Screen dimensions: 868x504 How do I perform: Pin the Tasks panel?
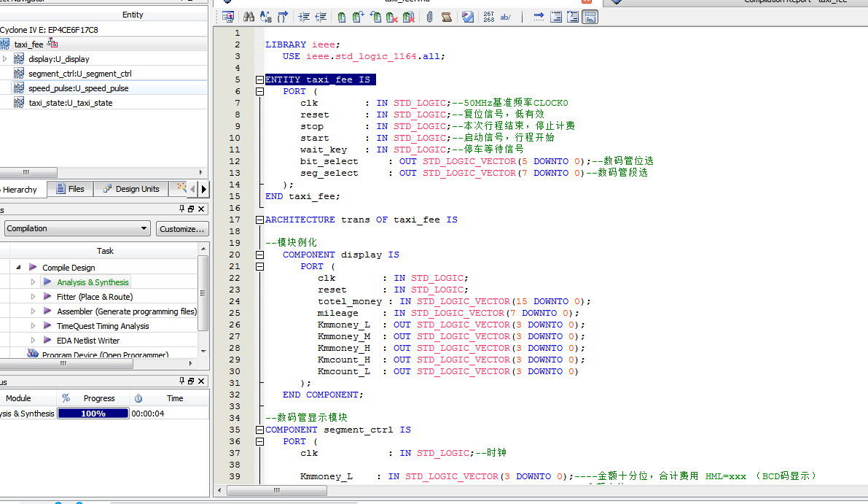pyautogui.click(x=181, y=209)
